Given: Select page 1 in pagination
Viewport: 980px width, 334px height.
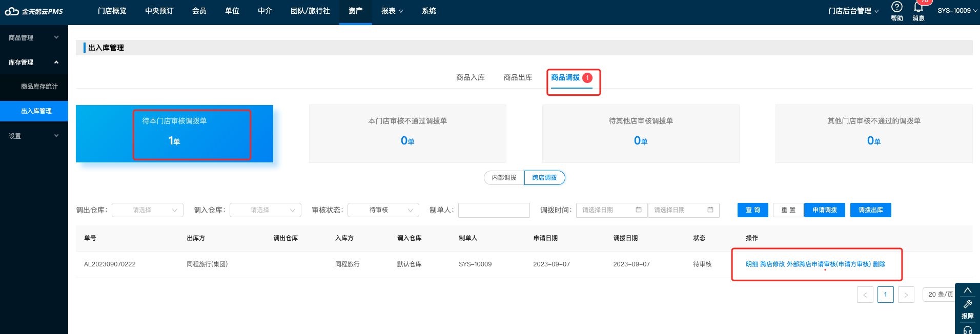Looking at the screenshot, I should (886, 295).
